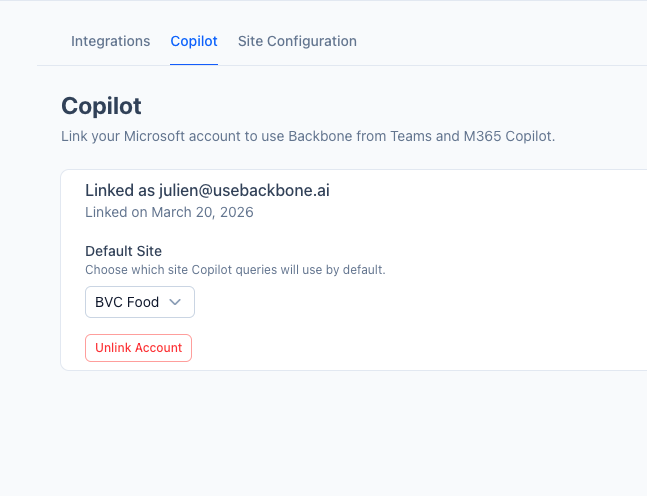The image size is (647, 496).
Task: Open the BVC Food default site dropdown
Action: pyautogui.click(x=139, y=302)
